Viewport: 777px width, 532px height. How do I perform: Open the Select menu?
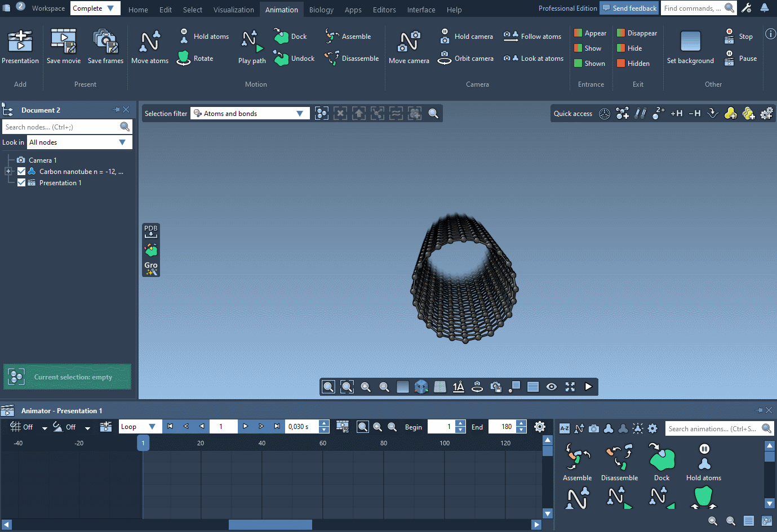[x=192, y=9]
